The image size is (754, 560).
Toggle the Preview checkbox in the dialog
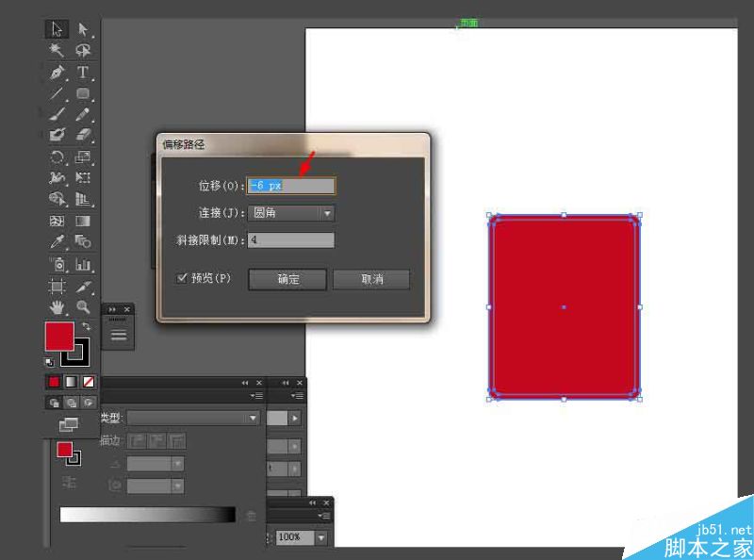point(182,278)
